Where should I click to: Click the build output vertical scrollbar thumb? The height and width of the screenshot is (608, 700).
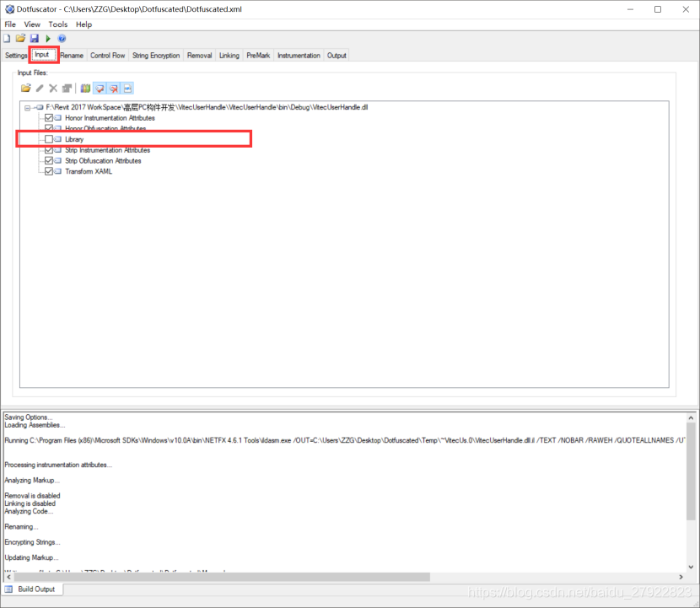click(691, 472)
